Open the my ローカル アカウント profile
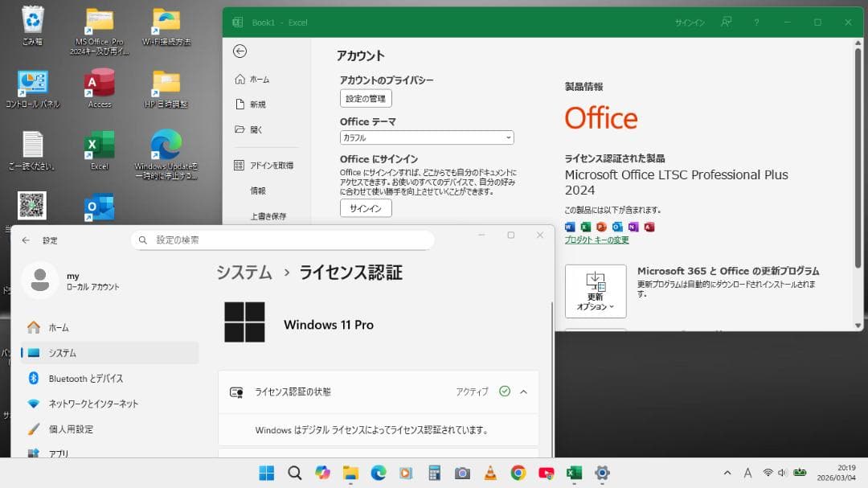The height and width of the screenshot is (488, 868). pyautogui.click(x=72, y=281)
